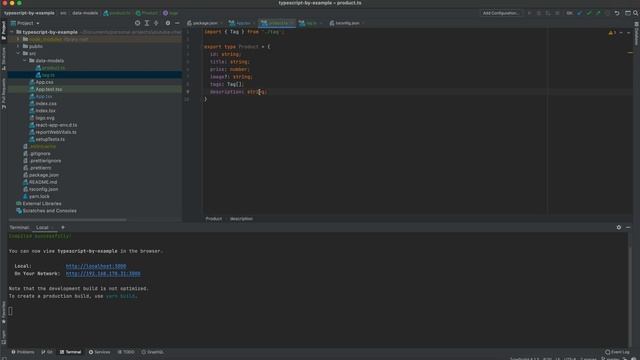Expand the node_modules folder
Screen dimensions: 640x360
coord(18,39)
